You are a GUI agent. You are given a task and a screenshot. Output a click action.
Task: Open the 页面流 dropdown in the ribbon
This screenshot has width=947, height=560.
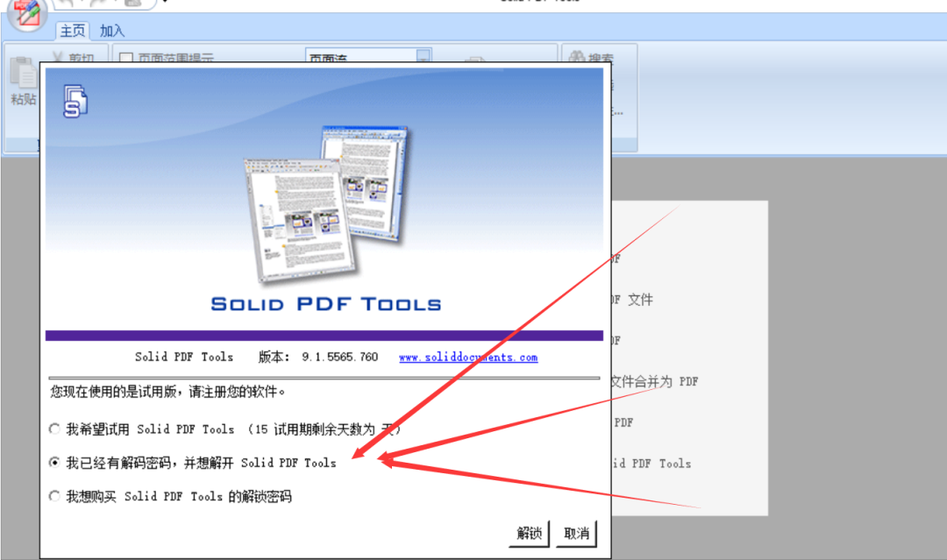click(x=424, y=56)
